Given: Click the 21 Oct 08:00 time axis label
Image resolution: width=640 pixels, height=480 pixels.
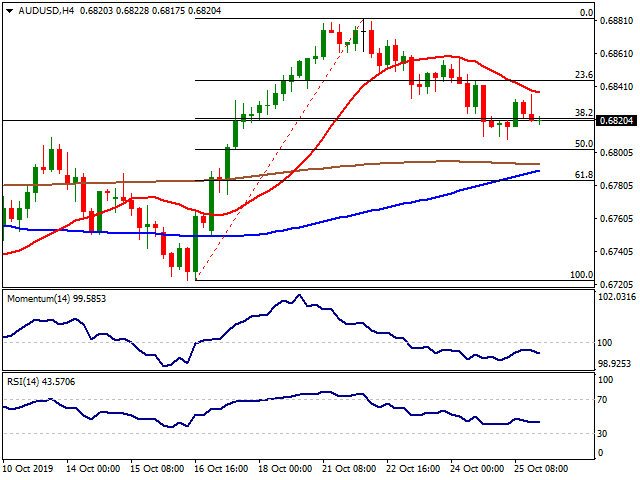Looking at the screenshot, I should click(x=349, y=469).
